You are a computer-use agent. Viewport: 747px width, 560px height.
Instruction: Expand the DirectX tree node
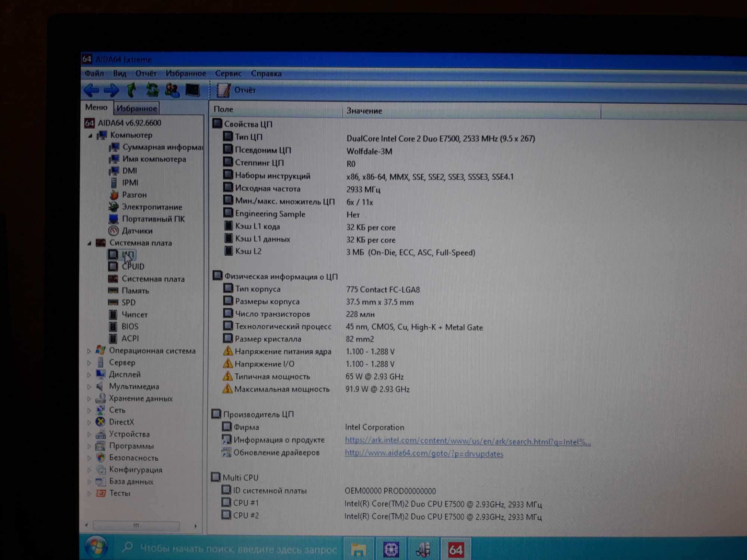pos(89,422)
